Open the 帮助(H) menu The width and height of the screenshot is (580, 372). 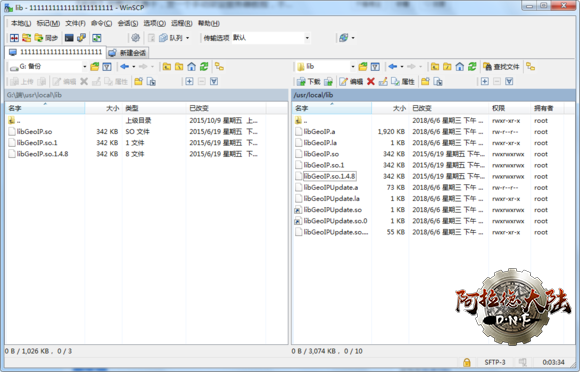(x=209, y=23)
